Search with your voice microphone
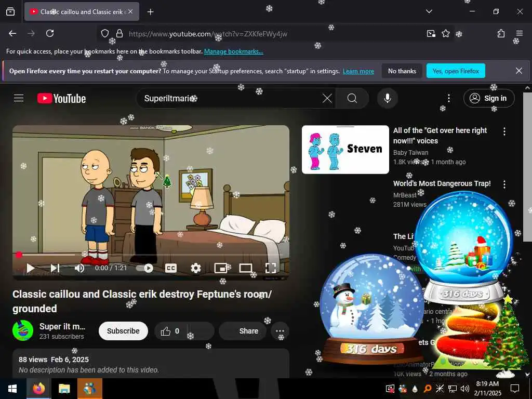Image resolution: width=532 pixels, height=399 pixels. pos(387,98)
